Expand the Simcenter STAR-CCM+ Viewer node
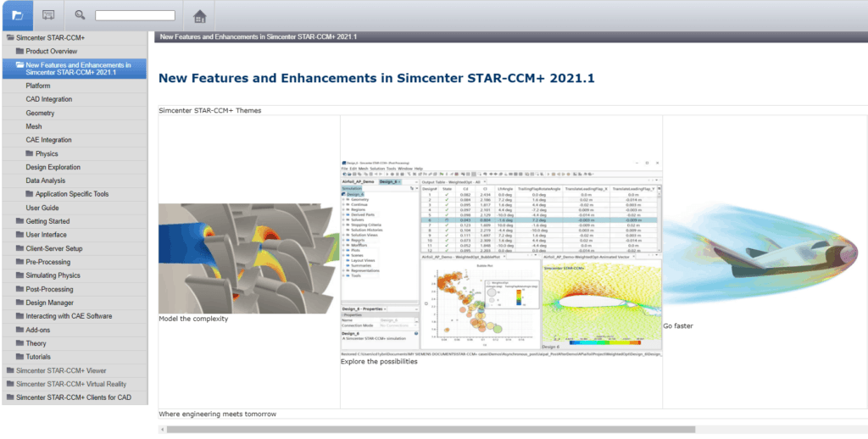 [9, 370]
